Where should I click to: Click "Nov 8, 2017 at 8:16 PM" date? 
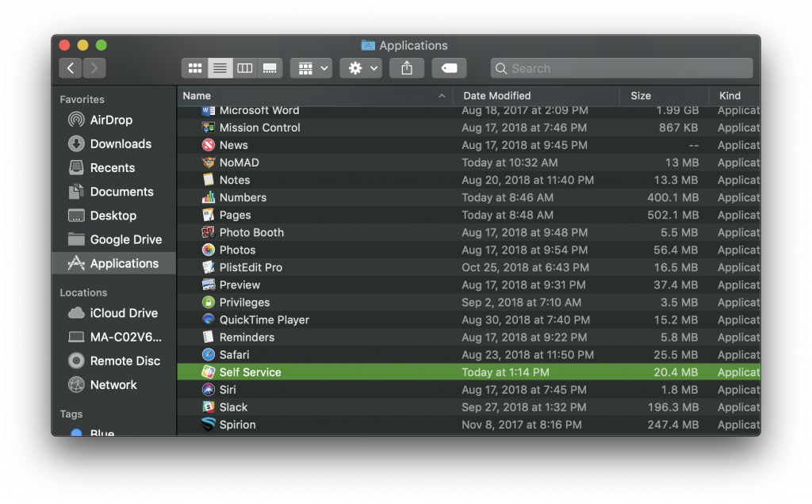[522, 424]
